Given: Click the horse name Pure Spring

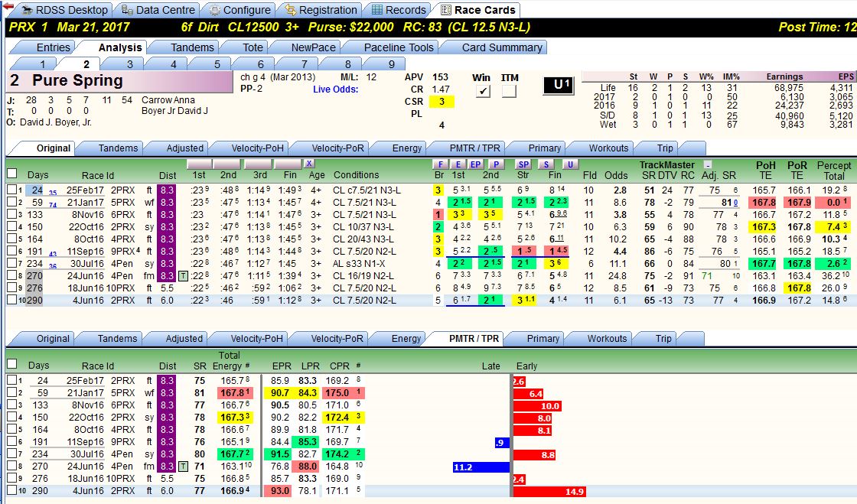Looking at the screenshot, I should coord(77,80).
